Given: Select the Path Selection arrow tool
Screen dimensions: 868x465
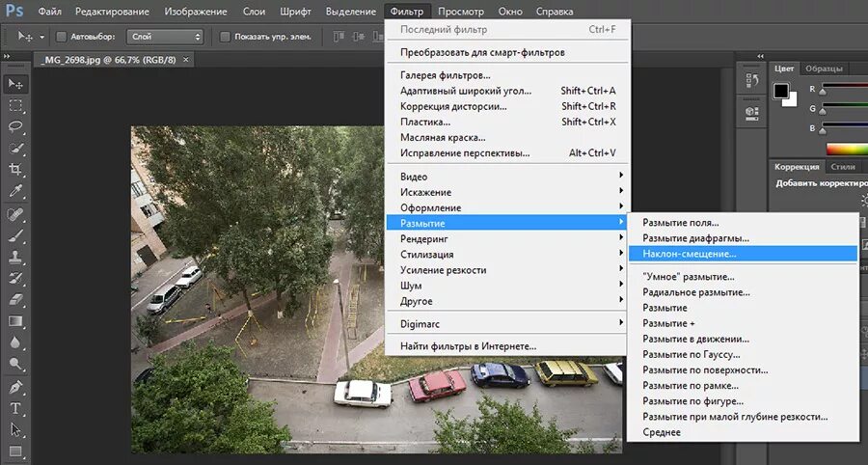Looking at the screenshot, I should [x=14, y=430].
